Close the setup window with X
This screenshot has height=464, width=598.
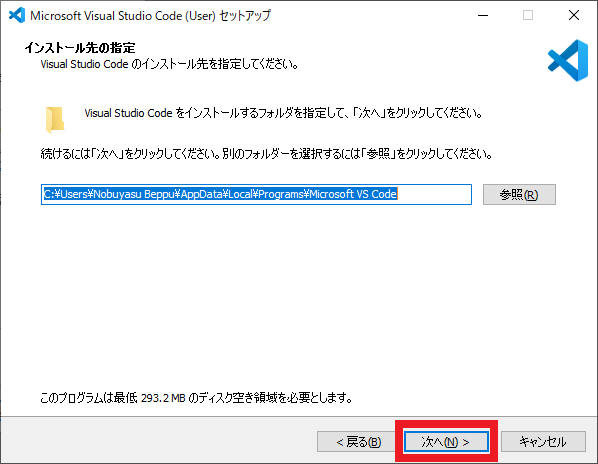tap(574, 15)
